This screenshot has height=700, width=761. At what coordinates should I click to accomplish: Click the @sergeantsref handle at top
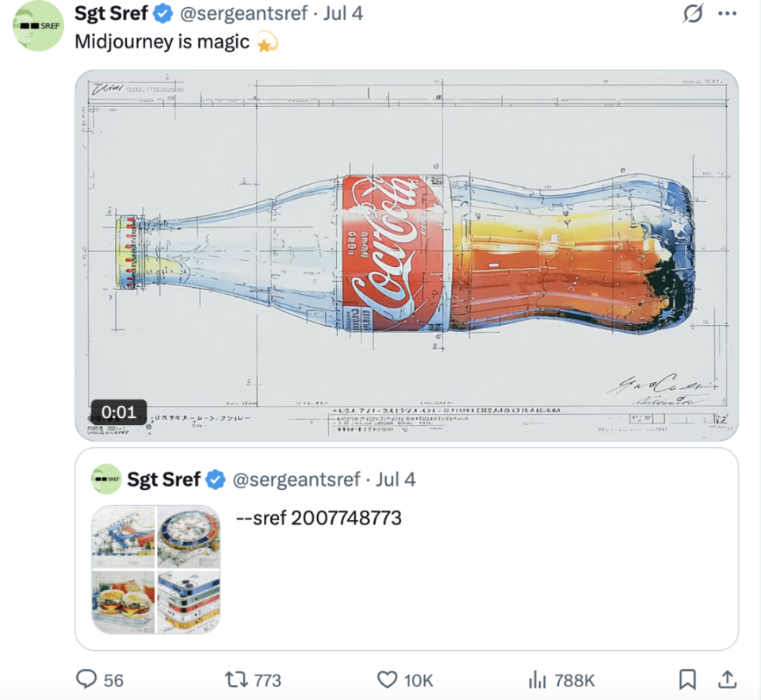pyautogui.click(x=243, y=13)
